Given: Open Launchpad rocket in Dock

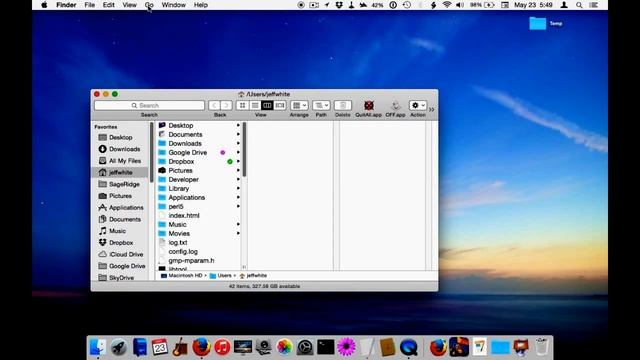Looking at the screenshot, I should coord(118,347).
